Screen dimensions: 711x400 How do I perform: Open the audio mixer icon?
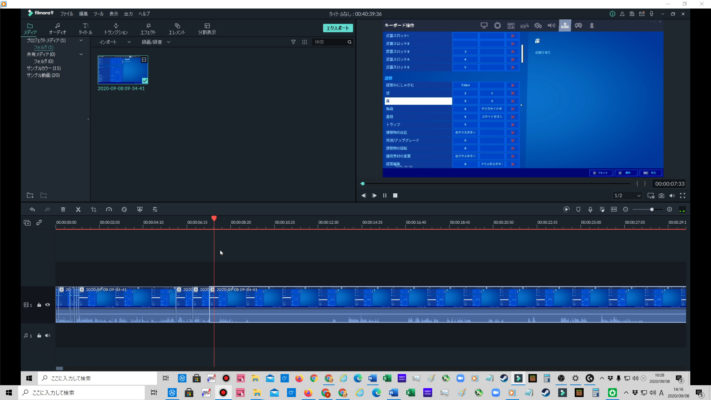coord(602,210)
